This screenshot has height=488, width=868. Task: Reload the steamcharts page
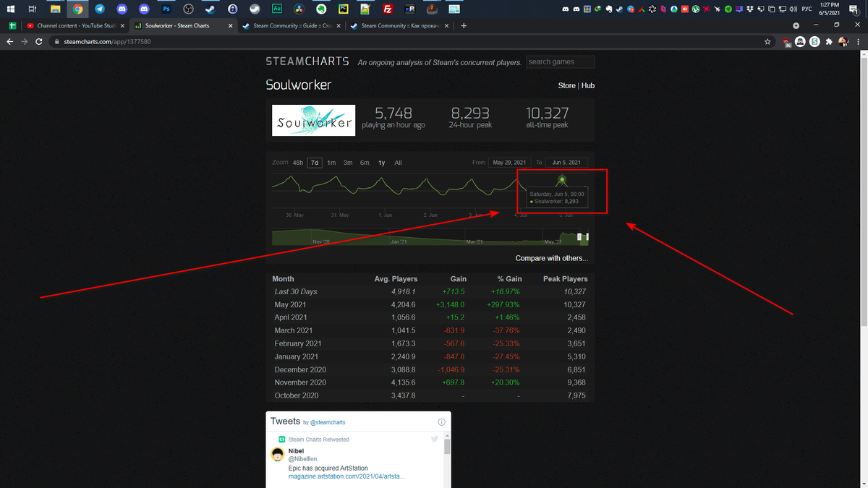click(41, 42)
